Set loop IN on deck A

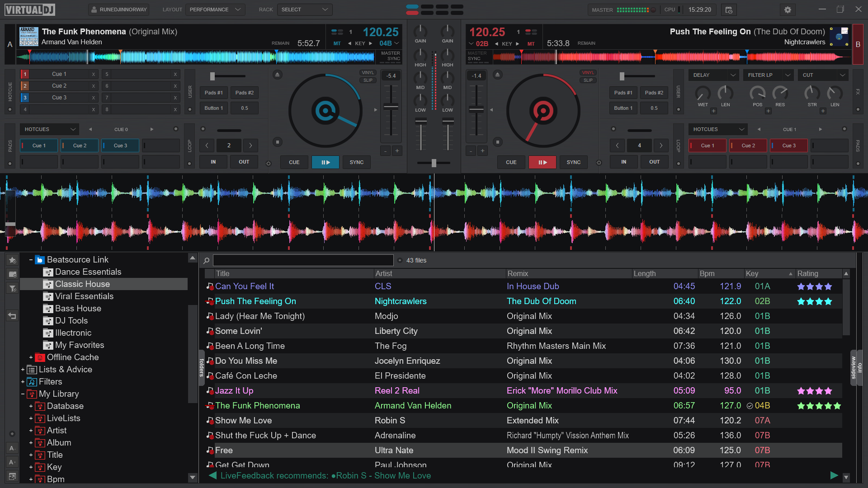click(x=213, y=162)
